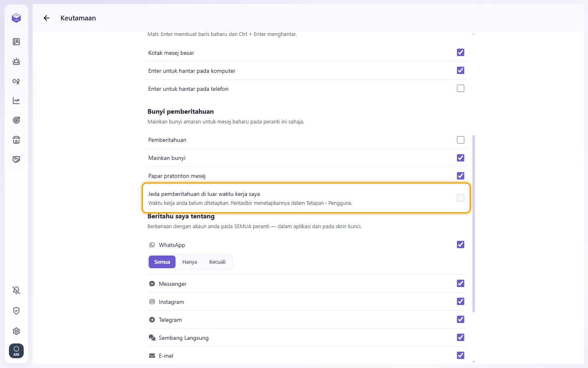Uncheck the E-mel notification checkbox

[x=461, y=355]
